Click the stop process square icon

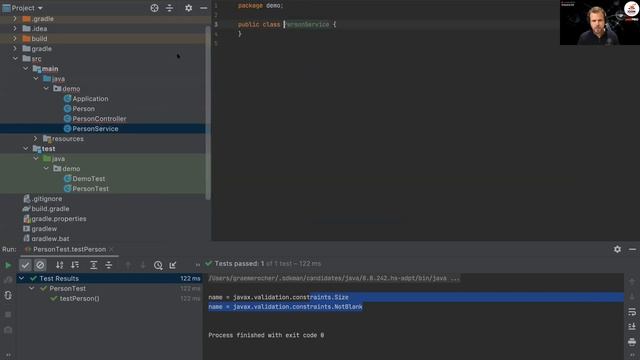[8, 314]
